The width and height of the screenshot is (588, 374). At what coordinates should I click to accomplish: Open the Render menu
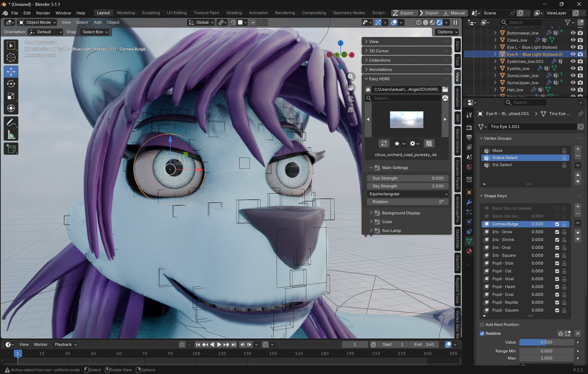[43, 13]
